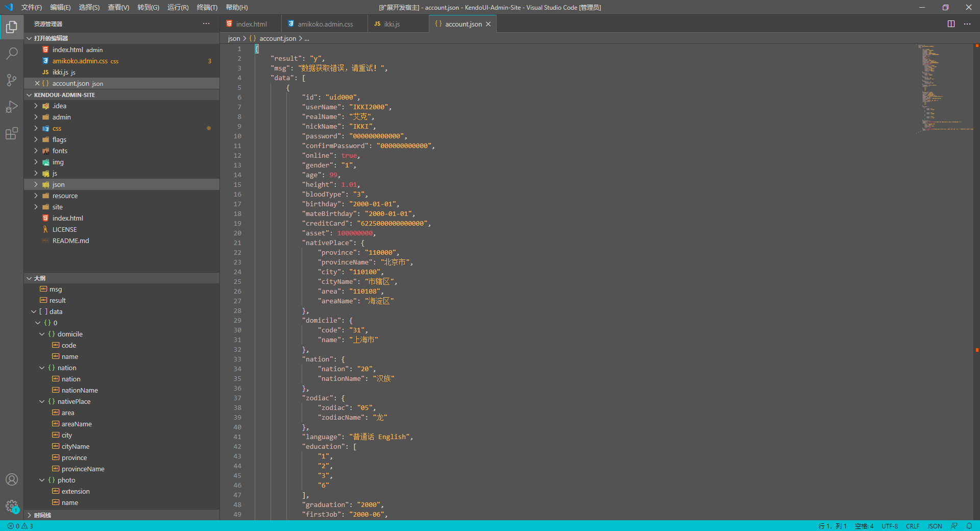This screenshot has height=531, width=980.
Task: Change indentation via 空格: 4
Action: [x=864, y=526]
